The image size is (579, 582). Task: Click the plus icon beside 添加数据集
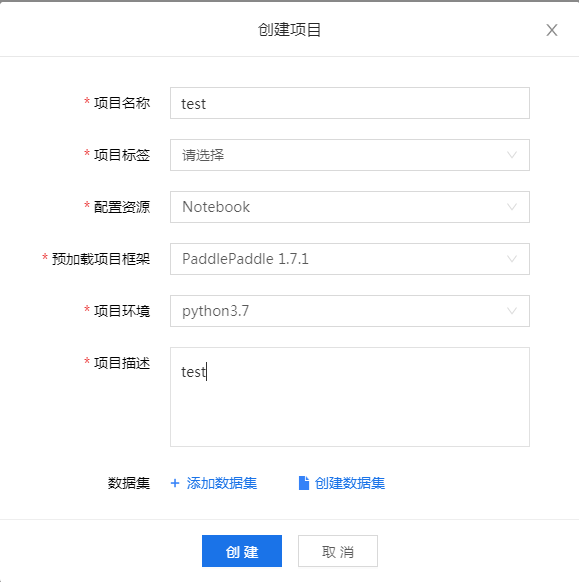click(175, 483)
